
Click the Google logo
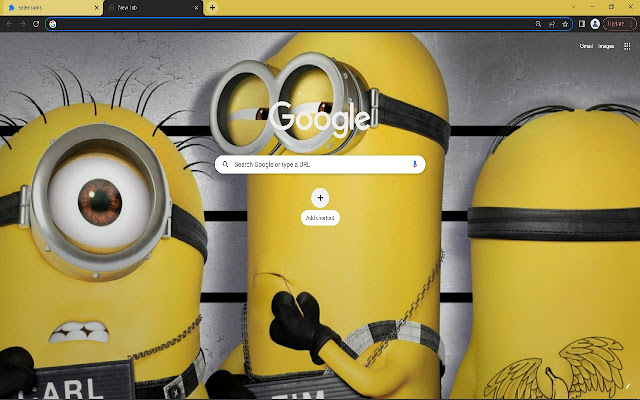pyautogui.click(x=320, y=119)
